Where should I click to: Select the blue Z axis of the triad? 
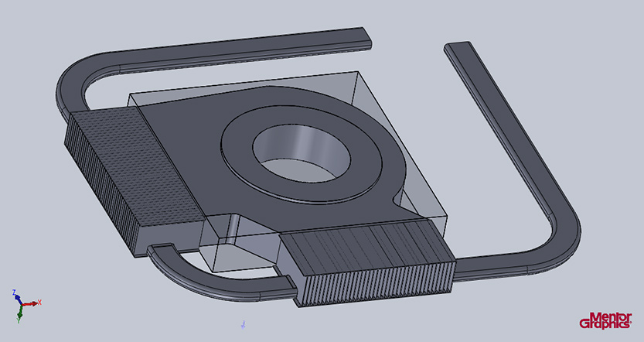pyautogui.click(x=15, y=296)
